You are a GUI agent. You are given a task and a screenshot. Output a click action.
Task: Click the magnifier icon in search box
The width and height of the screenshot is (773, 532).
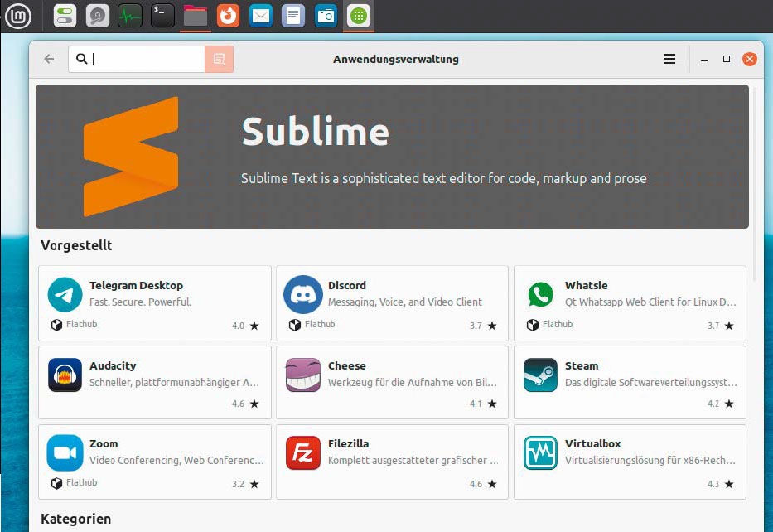(x=81, y=59)
